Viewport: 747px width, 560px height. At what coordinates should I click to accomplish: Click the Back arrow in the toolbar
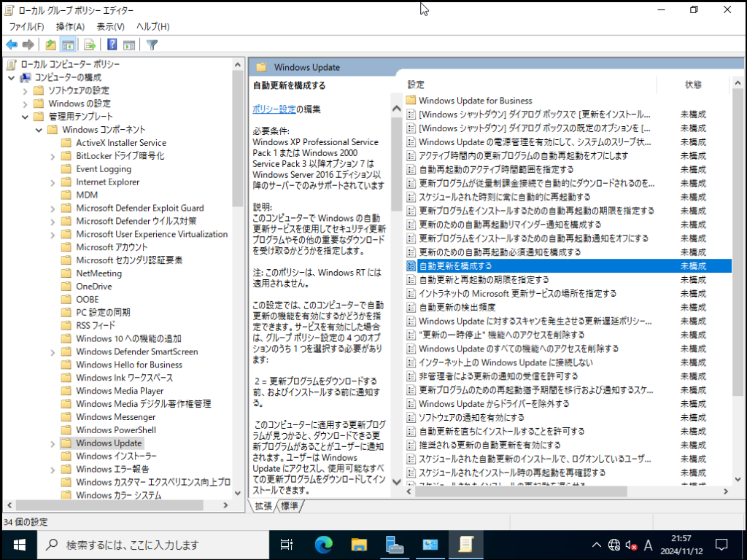click(x=12, y=44)
